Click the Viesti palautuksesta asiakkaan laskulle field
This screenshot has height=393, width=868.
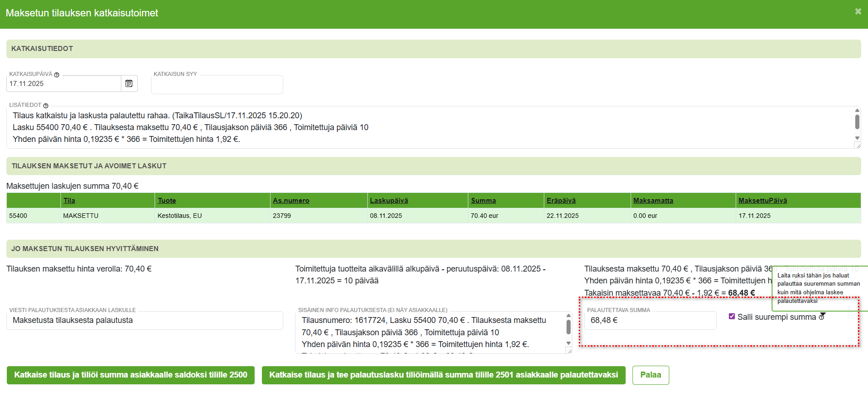pos(145,320)
